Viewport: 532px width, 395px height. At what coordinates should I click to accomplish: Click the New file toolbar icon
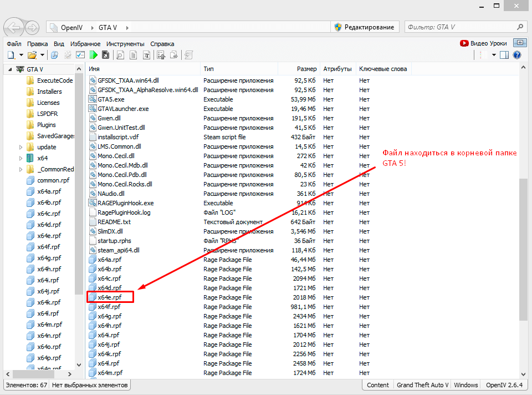click(11, 55)
